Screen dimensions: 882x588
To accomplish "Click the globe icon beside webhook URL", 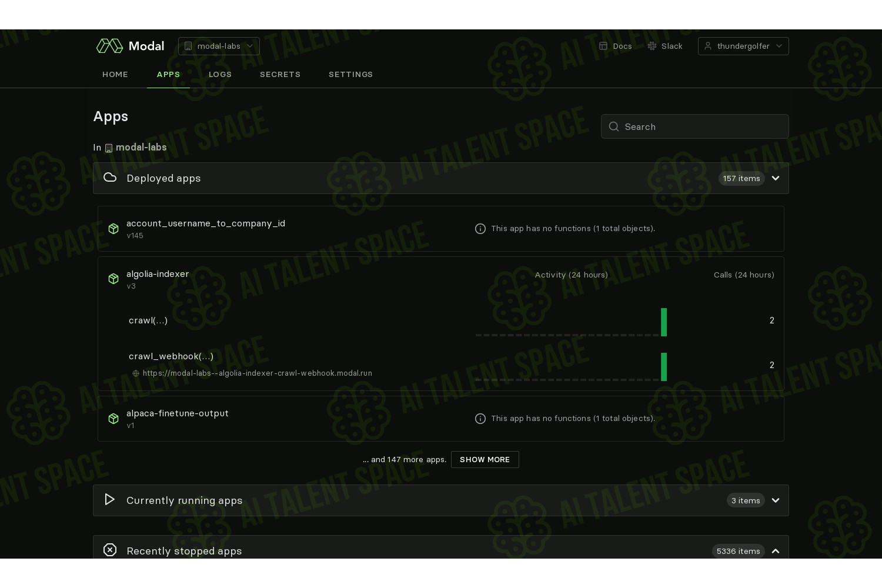I will point(136,373).
